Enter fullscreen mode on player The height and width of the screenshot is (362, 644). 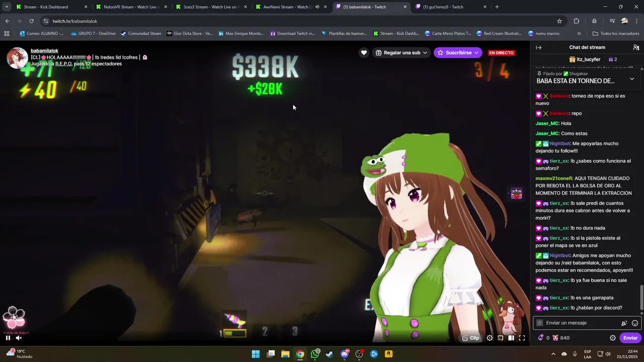pos(522,338)
